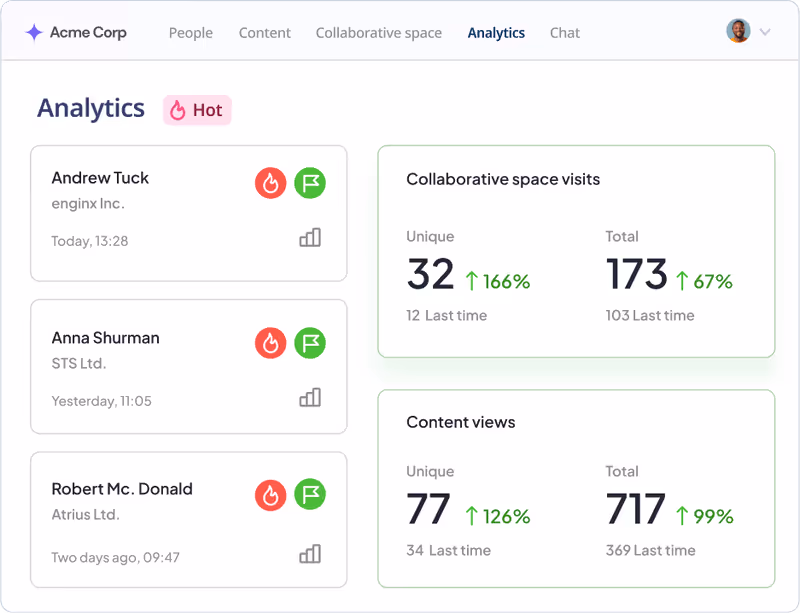Click the green flag on Robert Mc. Donald's card

[x=310, y=494]
